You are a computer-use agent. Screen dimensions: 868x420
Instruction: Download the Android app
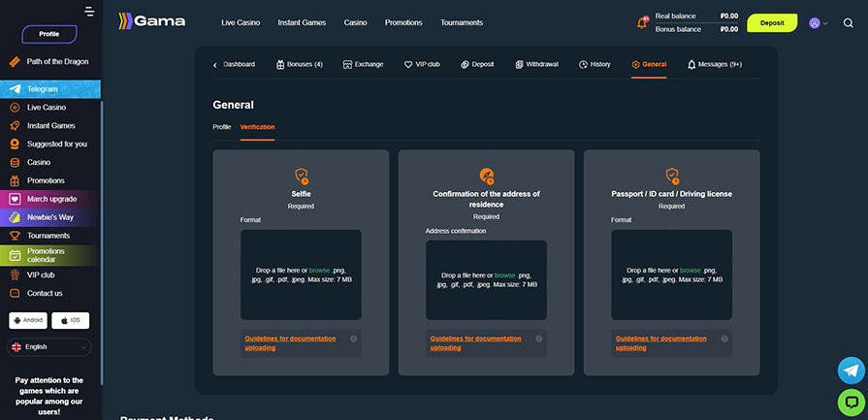coord(28,319)
